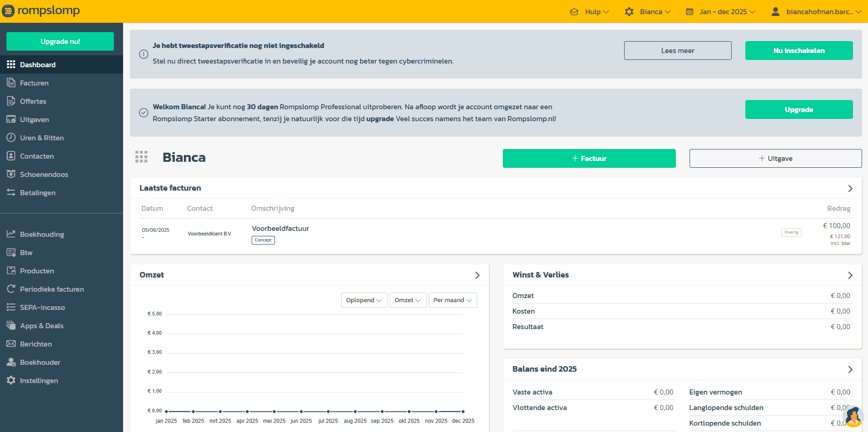868x432 pixels.
Task: Add new expense with + Uitgave
Action: pos(776,158)
